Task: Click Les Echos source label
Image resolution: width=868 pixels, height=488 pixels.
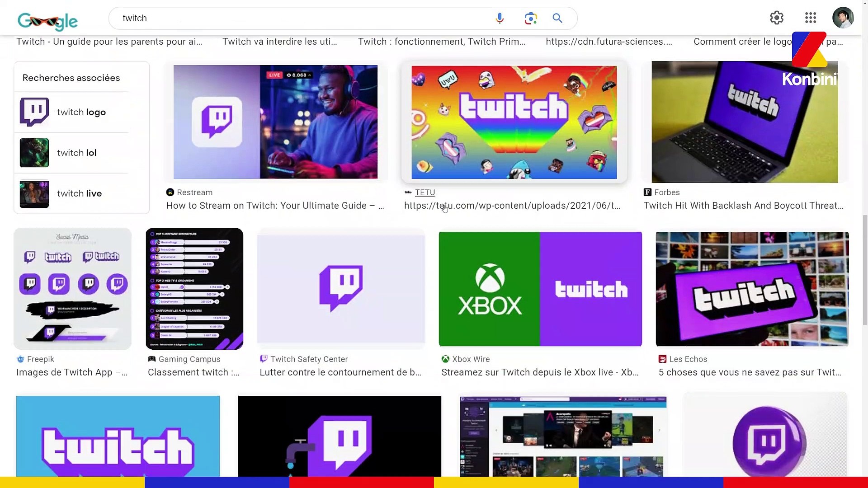Action: pyautogui.click(x=688, y=359)
